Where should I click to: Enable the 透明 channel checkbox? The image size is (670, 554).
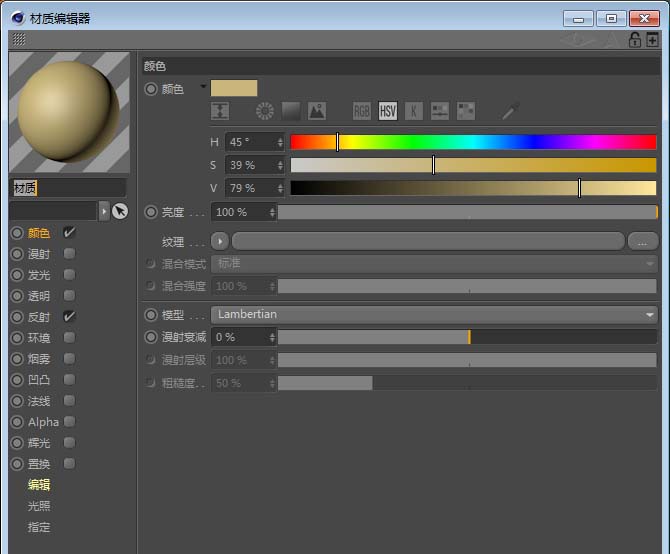(69, 296)
